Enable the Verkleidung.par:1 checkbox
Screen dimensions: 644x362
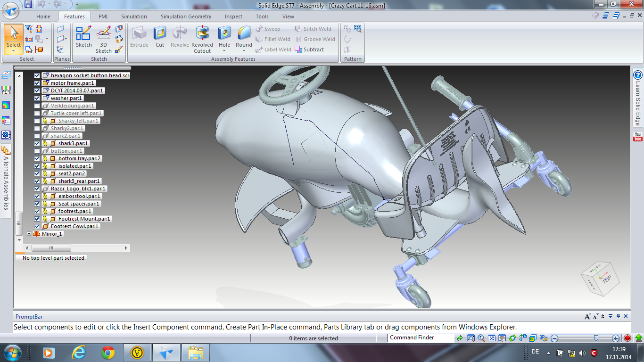(37, 106)
